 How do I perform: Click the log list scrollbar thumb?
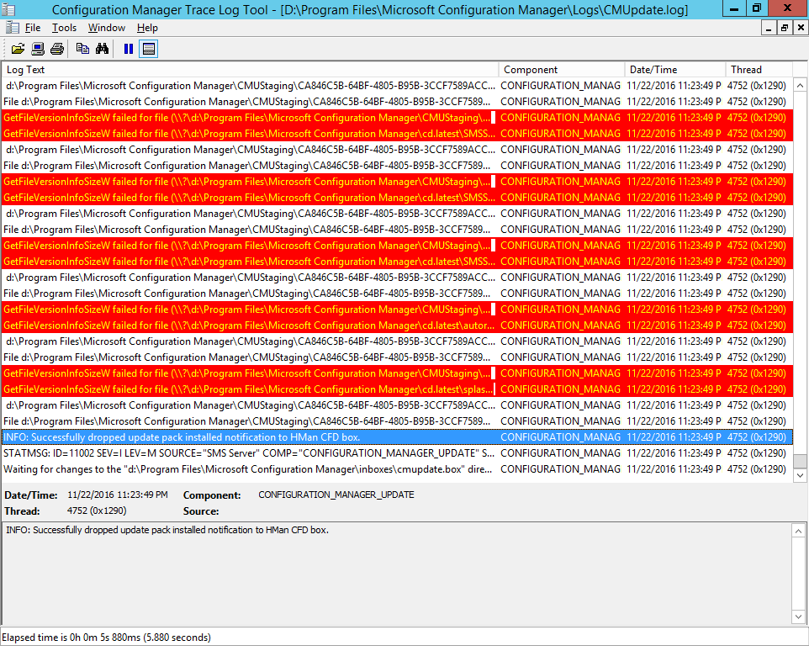801,460
